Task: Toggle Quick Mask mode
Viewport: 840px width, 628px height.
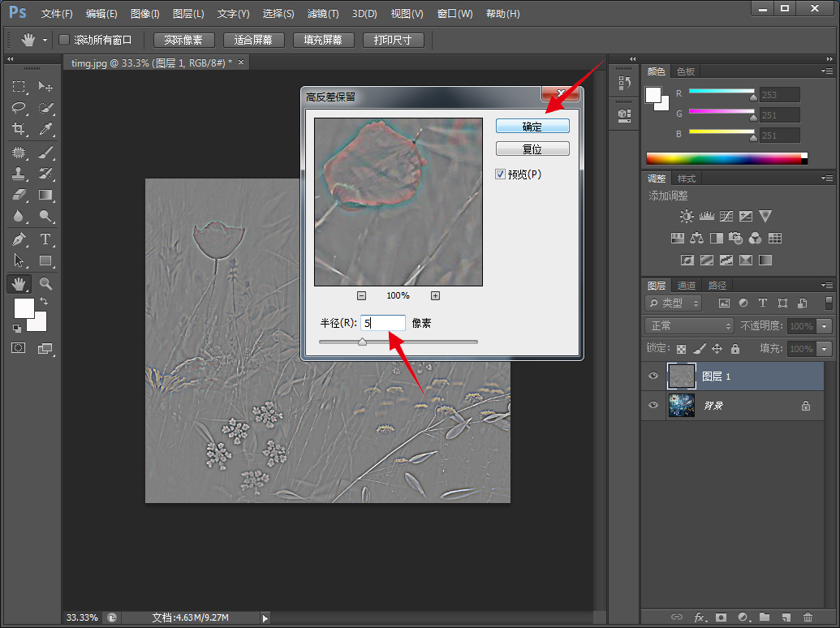Action: (x=19, y=349)
